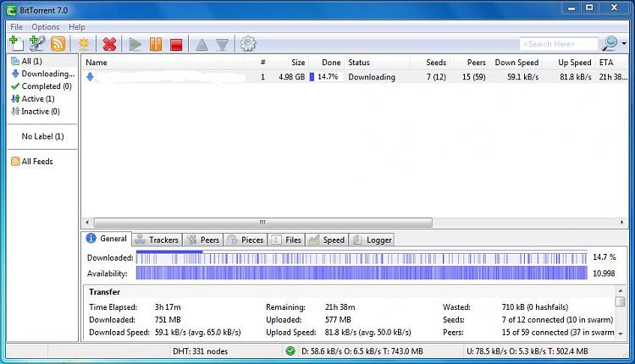635x364 pixels.
Task: Click DHT: 331 nodes status text
Action: [x=201, y=351]
